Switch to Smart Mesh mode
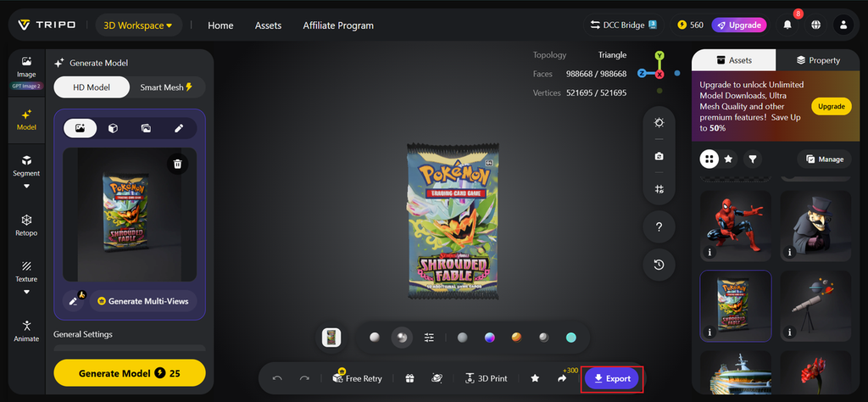The image size is (868, 402). point(166,87)
